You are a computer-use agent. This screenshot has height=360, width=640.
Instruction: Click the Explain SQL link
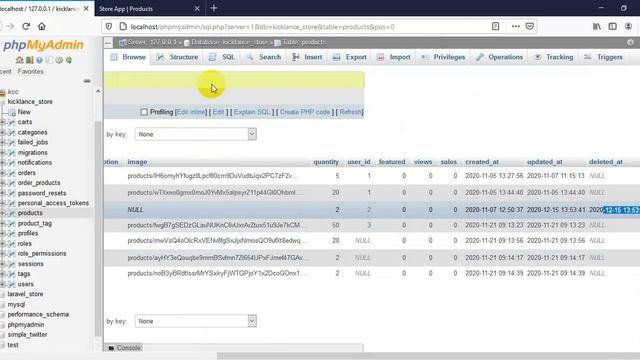point(252,112)
